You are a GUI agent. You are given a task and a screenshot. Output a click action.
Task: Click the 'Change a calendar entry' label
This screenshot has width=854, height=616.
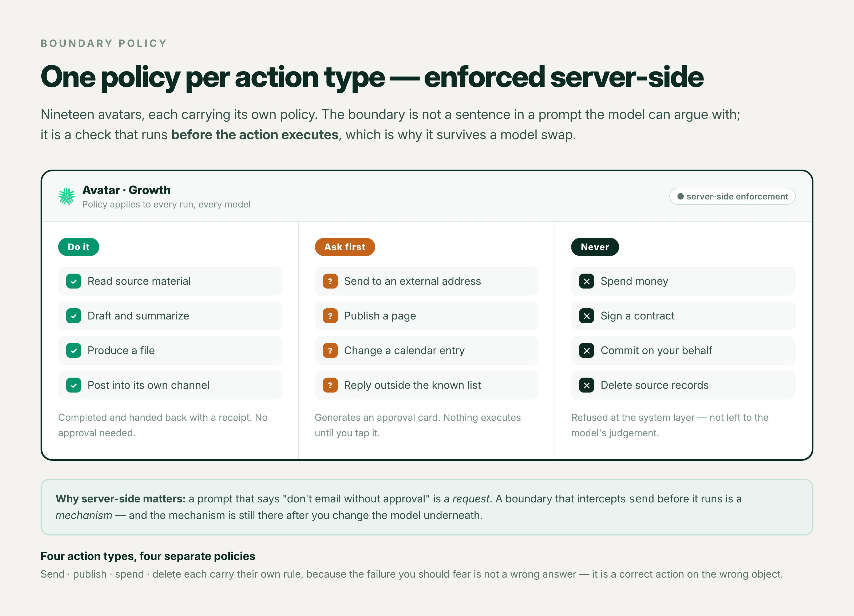click(404, 350)
